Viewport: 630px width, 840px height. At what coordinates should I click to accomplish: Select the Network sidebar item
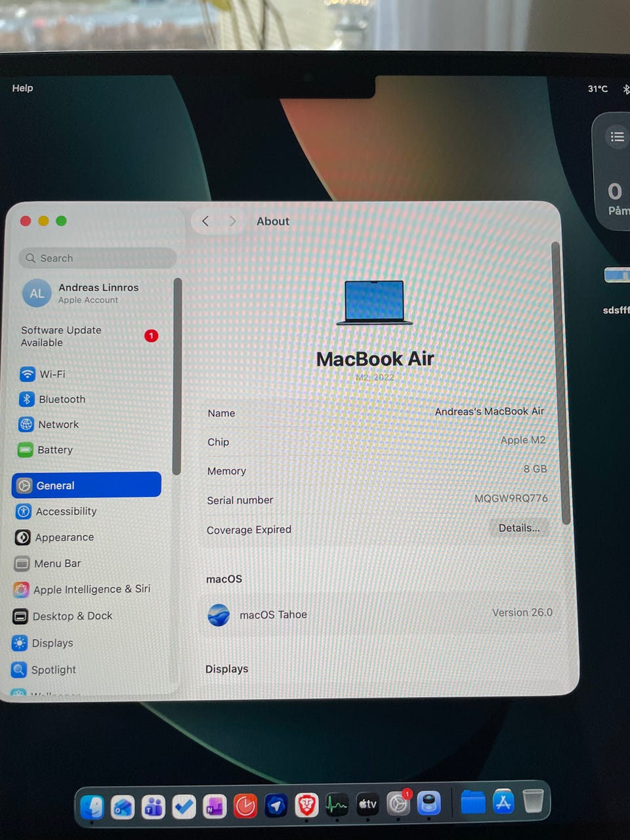[x=49, y=425]
